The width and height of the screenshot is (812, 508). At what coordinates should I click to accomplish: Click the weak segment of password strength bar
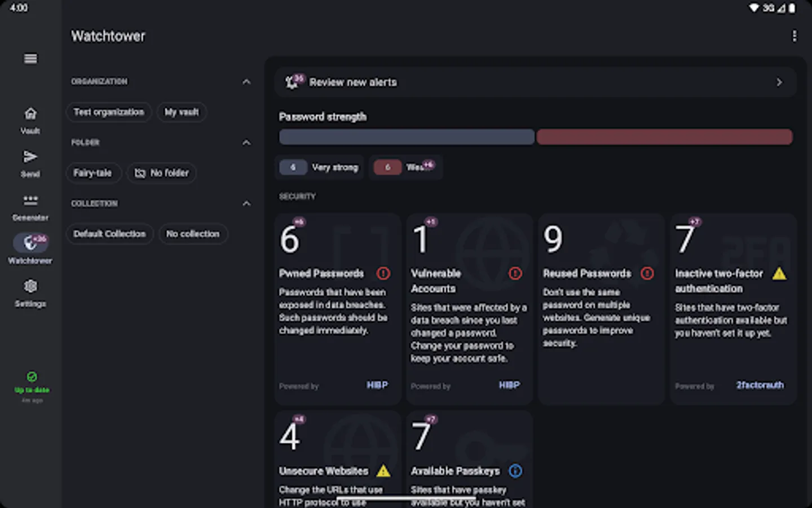point(665,137)
